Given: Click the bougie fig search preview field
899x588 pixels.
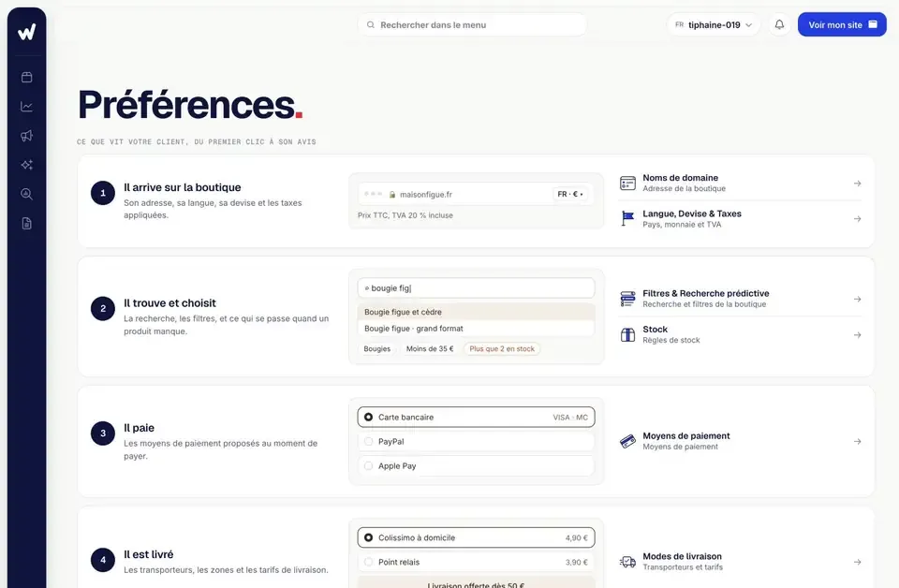Looking at the screenshot, I should click(x=476, y=288).
